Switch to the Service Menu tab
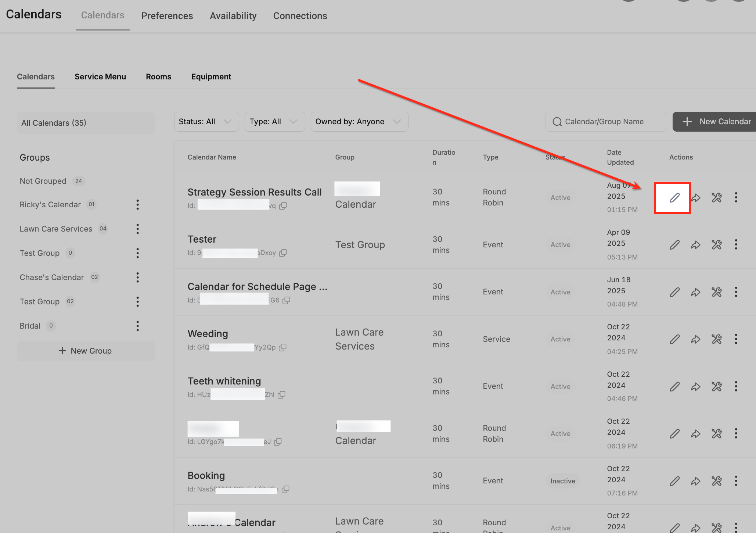Screen dimensions: 756x533 click(x=100, y=77)
